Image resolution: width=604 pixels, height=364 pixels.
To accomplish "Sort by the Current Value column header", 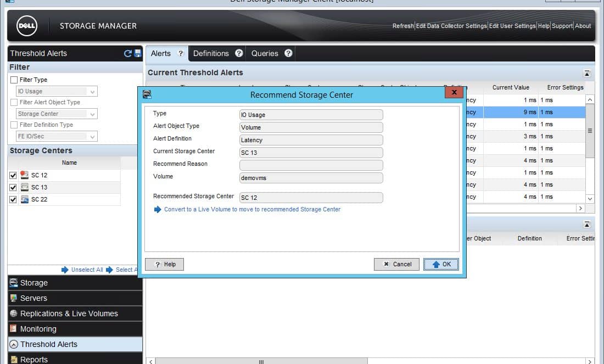I will (x=511, y=87).
